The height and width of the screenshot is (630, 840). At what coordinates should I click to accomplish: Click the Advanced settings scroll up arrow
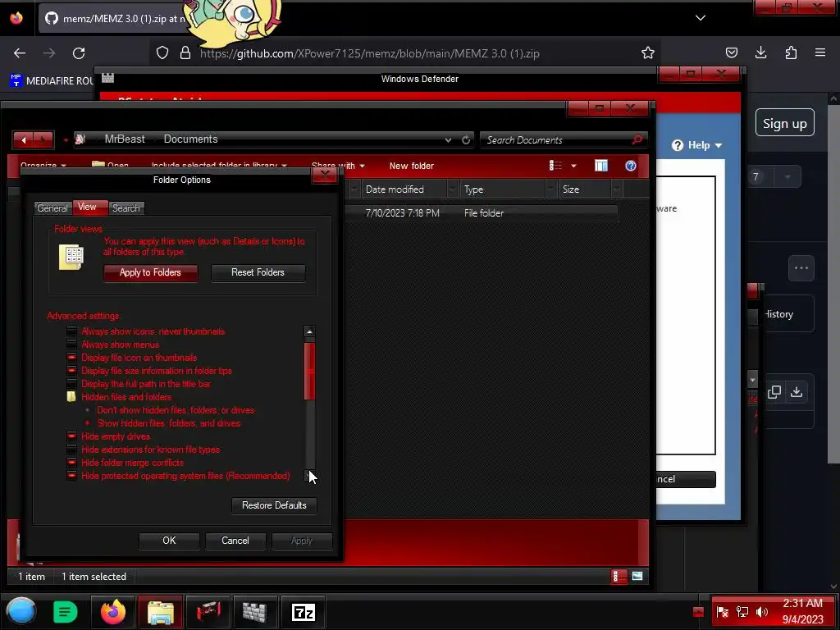pos(309,331)
